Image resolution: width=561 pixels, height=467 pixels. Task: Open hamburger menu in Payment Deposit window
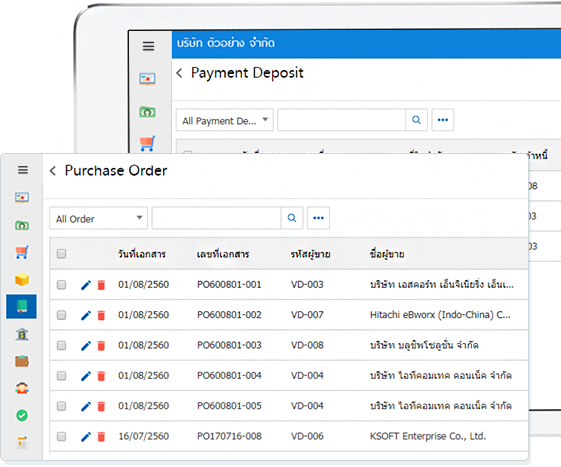pyautogui.click(x=148, y=46)
